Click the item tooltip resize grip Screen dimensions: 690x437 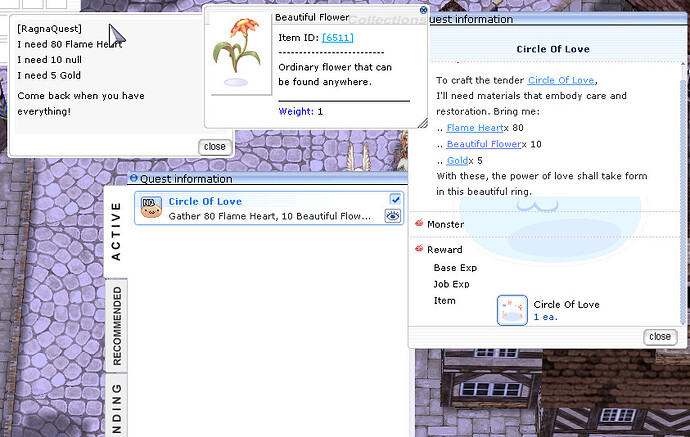[422, 123]
